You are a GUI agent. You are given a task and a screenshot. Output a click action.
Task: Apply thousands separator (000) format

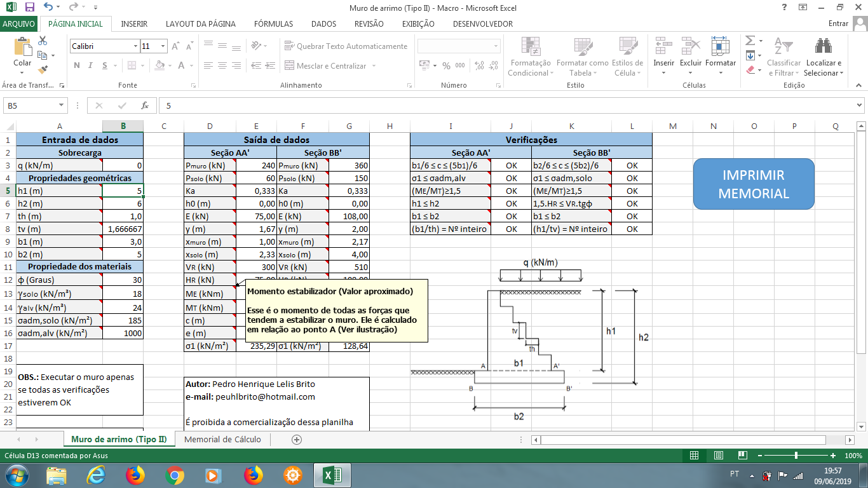(x=459, y=65)
